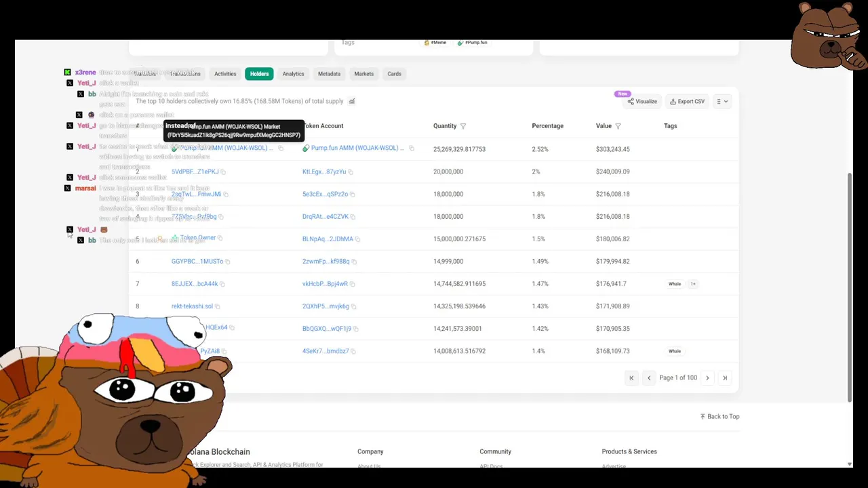Copy the DrqRAt...e4CZVK token account
This screenshot has width=868, height=488.
pos(353,217)
